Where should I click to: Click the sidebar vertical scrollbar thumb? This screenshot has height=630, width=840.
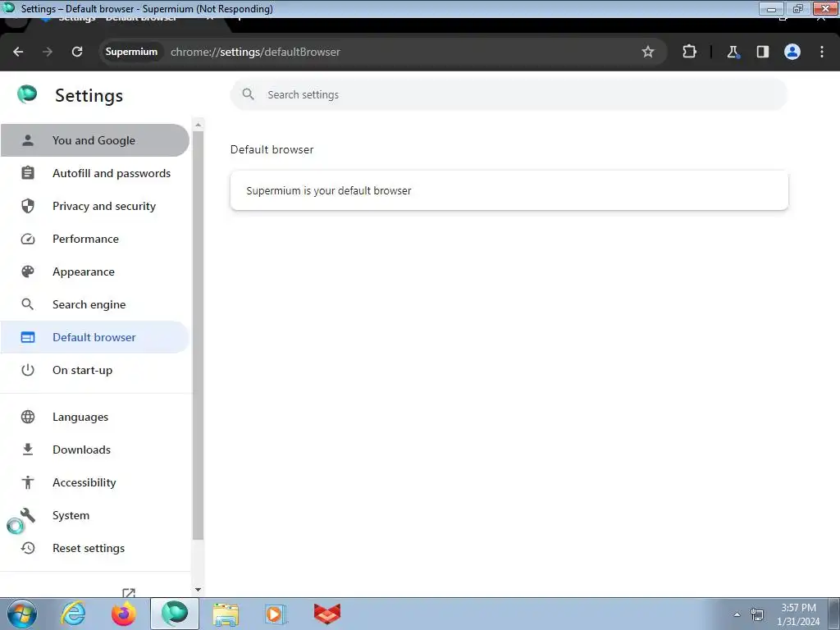[x=199, y=335]
